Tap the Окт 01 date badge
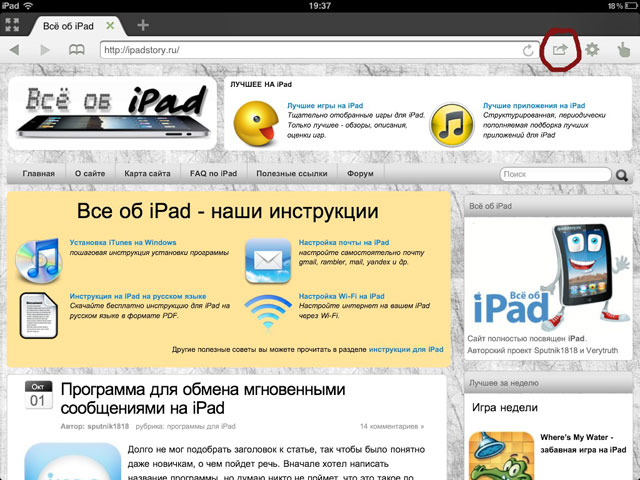The height and width of the screenshot is (480, 640). (x=38, y=395)
